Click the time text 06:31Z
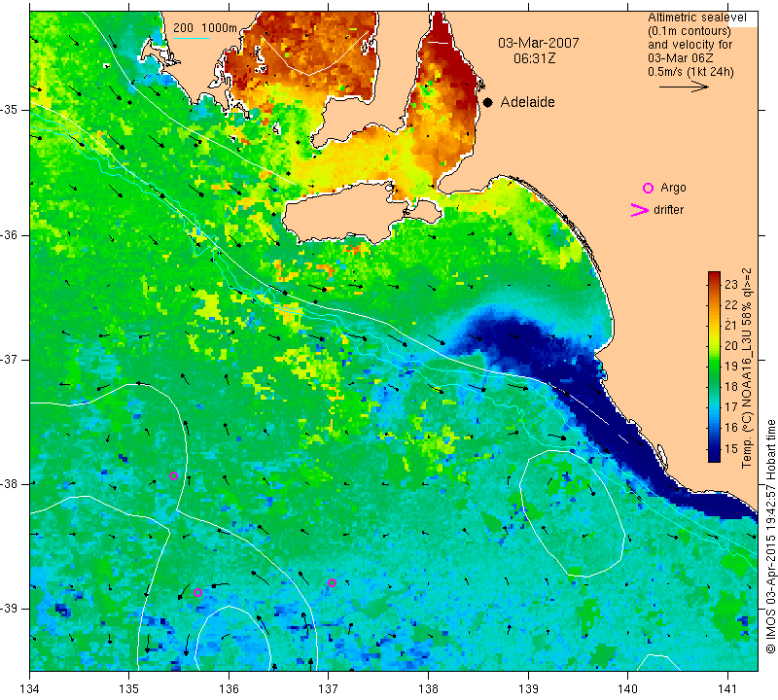This screenshot has height=700, width=778. point(534,58)
